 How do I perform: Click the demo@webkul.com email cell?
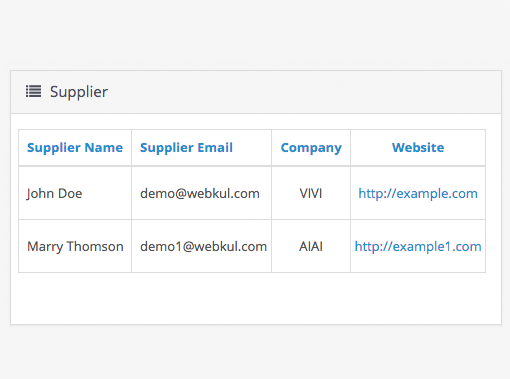[202, 193]
